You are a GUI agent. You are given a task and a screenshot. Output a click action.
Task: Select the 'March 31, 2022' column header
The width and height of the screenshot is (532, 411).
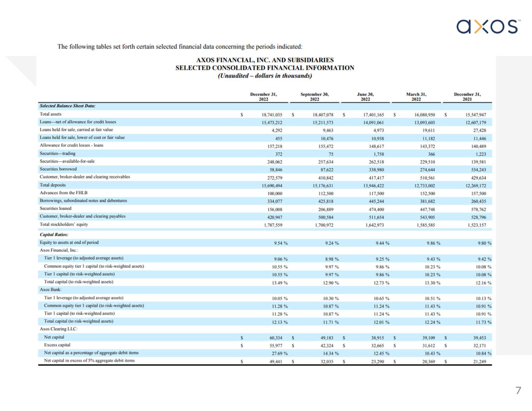pos(416,97)
